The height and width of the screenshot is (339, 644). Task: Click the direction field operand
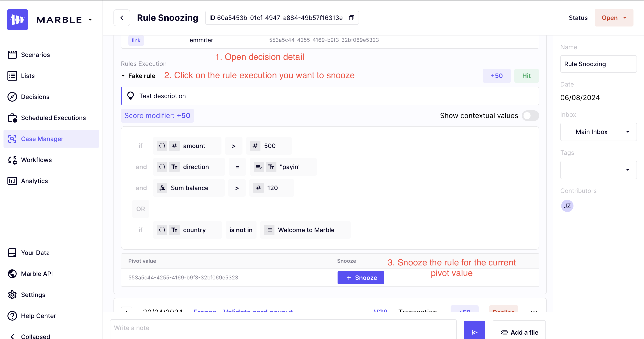tap(189, 167)
